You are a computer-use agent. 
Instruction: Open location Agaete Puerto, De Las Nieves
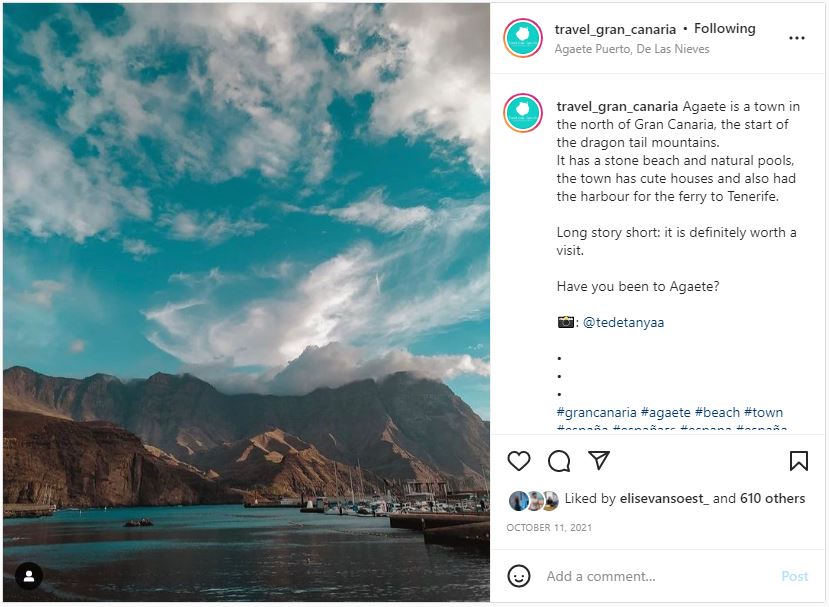[x=632, y=49]
